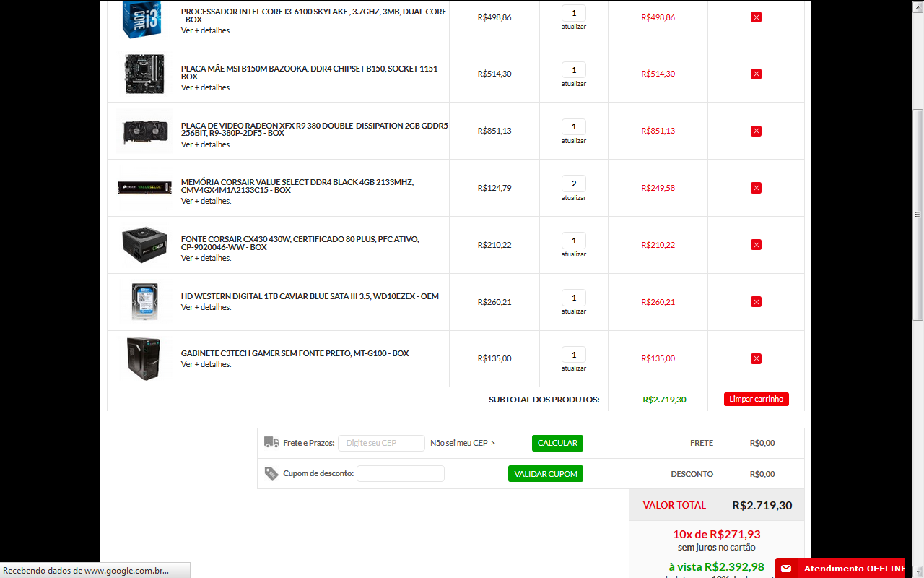Viewport: 924px width, 578px height.
Task: Open the Western Digital hard drive thumbnail
Action: click(x=144, y=302)
